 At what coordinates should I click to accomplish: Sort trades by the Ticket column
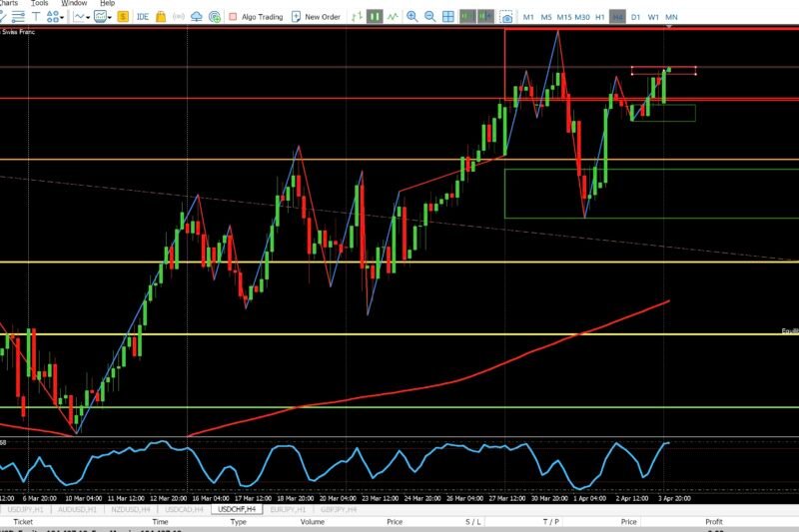[23, 521]
